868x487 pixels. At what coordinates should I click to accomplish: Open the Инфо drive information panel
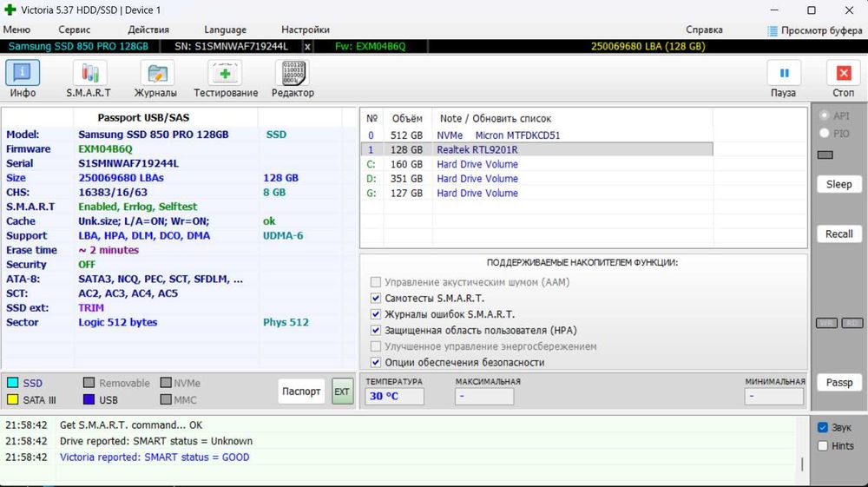point(23,79)
